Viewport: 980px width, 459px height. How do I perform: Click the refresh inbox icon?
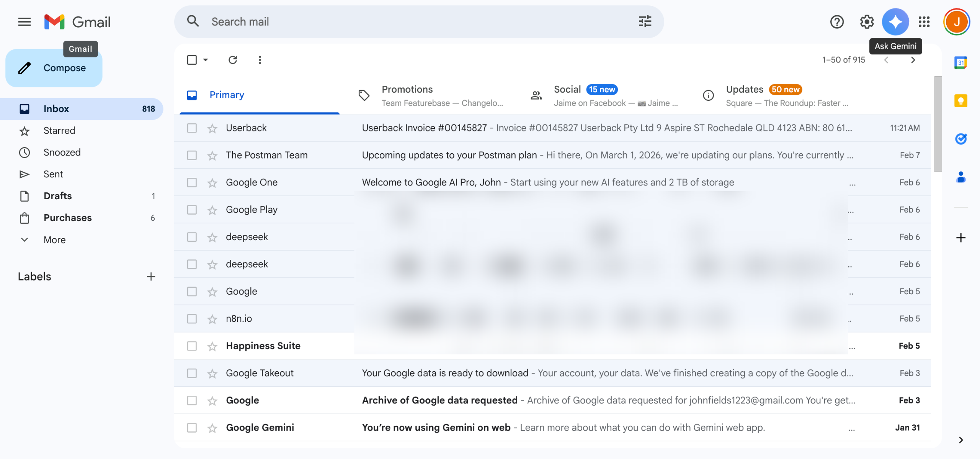click(x=233, y=60)
